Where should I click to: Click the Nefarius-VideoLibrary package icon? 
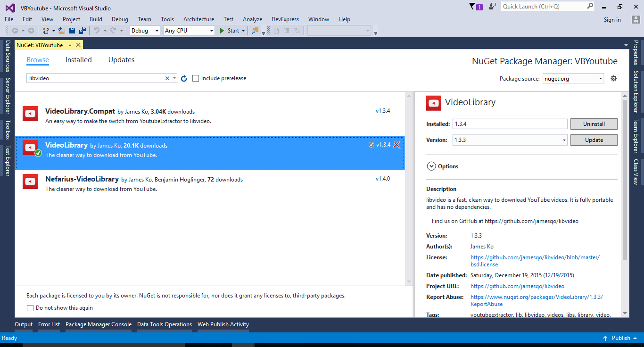click(x=30, y=182)
